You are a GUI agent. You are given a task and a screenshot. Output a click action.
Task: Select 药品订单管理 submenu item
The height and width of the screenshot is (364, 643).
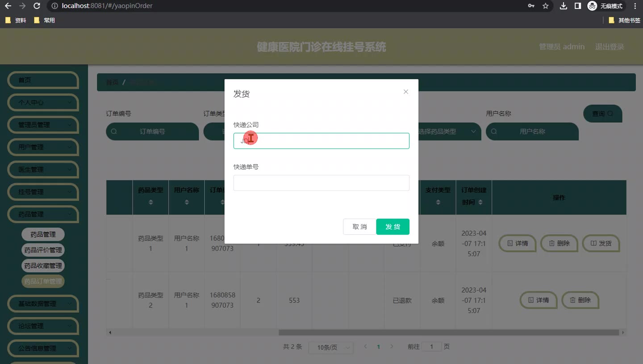(x=43, y=281)
